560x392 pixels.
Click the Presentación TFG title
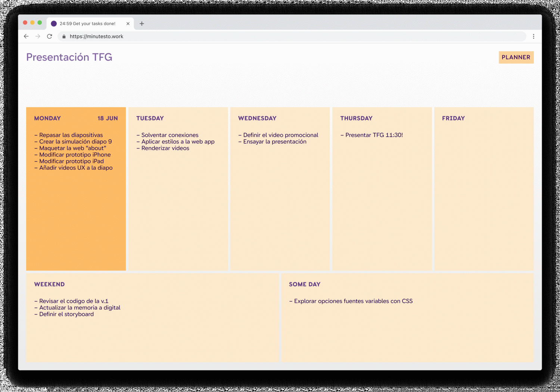[69, 57]
